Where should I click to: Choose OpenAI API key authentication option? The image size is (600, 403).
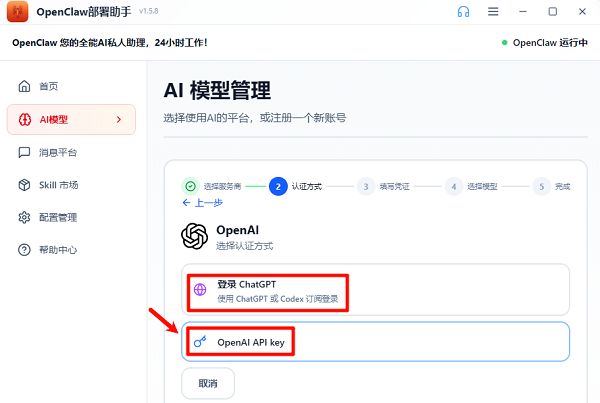[x=375, y=342]
